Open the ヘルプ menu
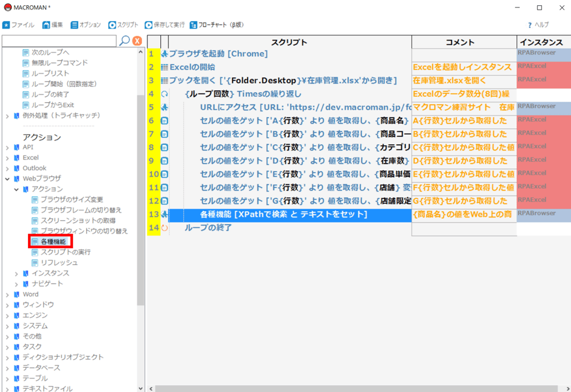Image resolution: width=571 pixels, height=392 pixels. pyautogui.click(x=538, y=25)
